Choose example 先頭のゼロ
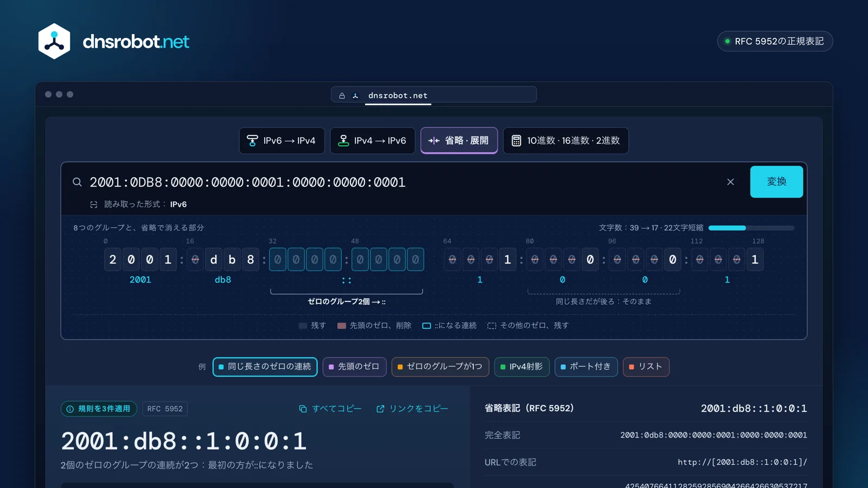The width and height of the screenshot is (868, 488). (354, 367)
